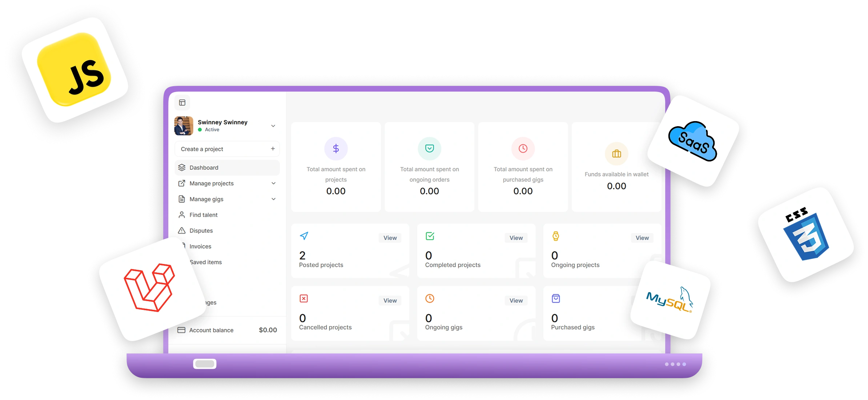Viewport: 868px width, 400px height.
Task: Click the shield icon for ongoing orders
Action: pos(429,148)
